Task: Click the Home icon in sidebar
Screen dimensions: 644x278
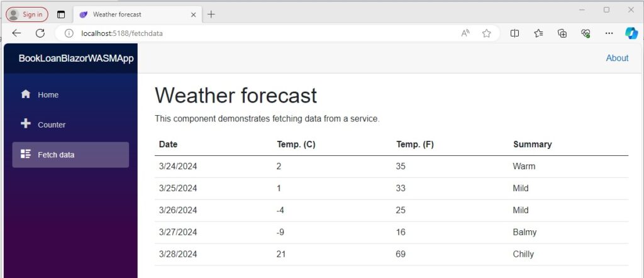Action: [26, 94]
